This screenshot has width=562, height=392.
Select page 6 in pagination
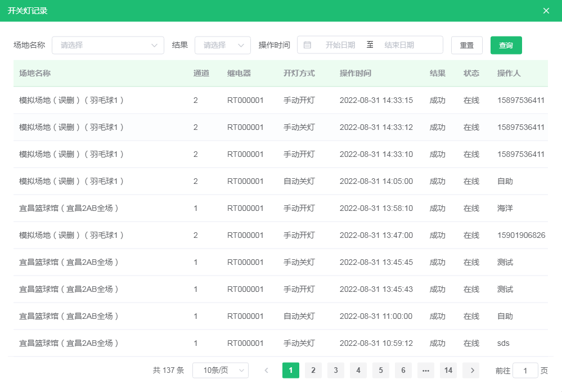403,371
